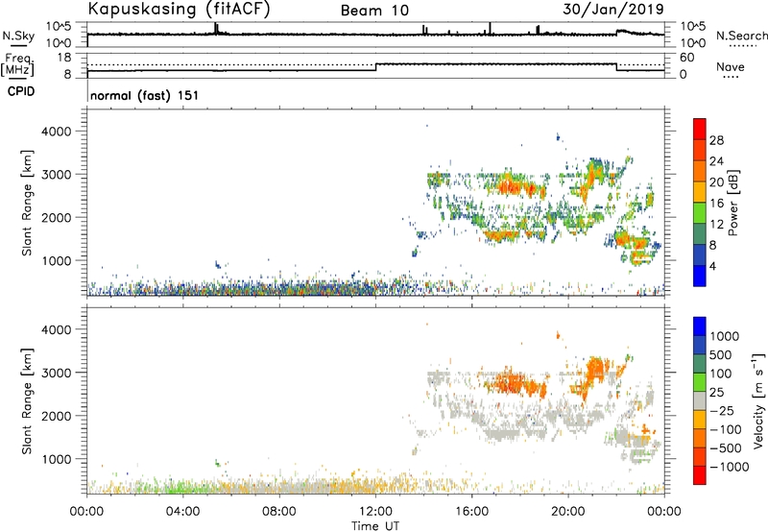Select the "1000" range tick in velocity panel

click(57, 459)
